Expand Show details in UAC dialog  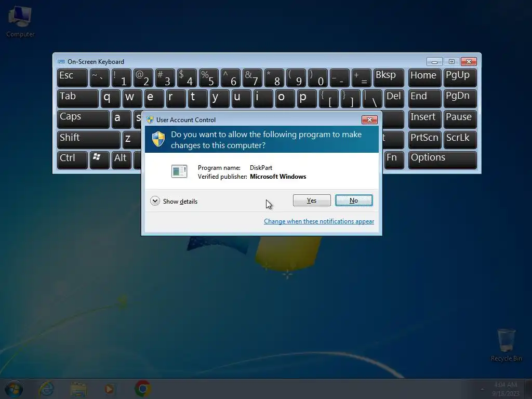pos(174,201)
